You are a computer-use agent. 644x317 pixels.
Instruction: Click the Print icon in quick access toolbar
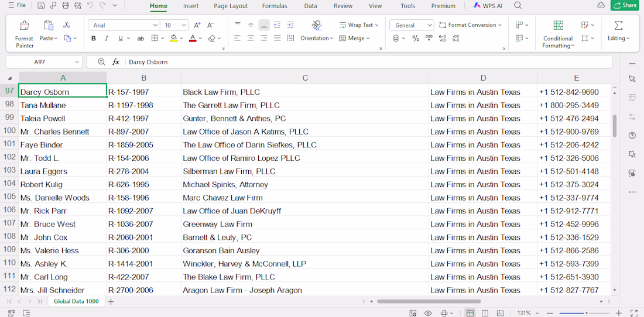(x=66, y=6)
